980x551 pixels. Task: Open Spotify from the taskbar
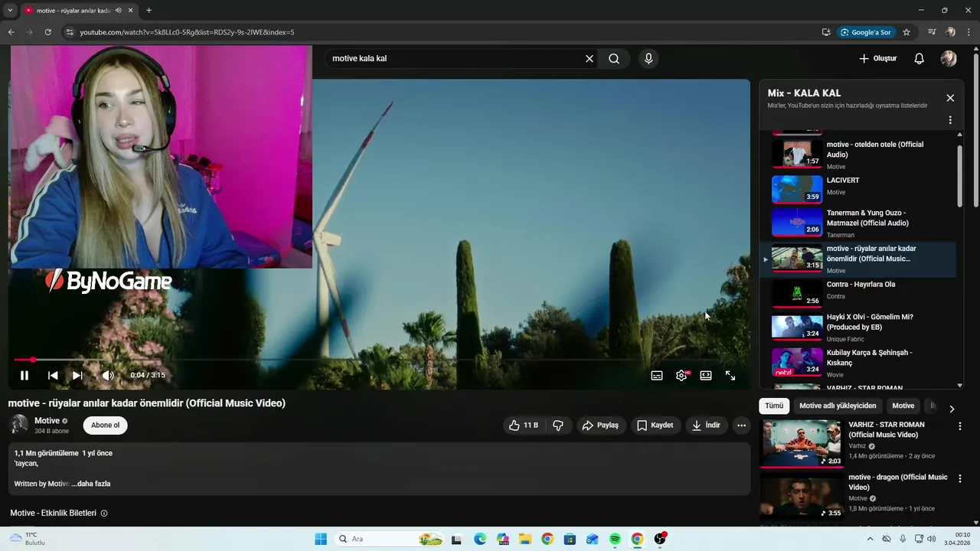(615, 539)
